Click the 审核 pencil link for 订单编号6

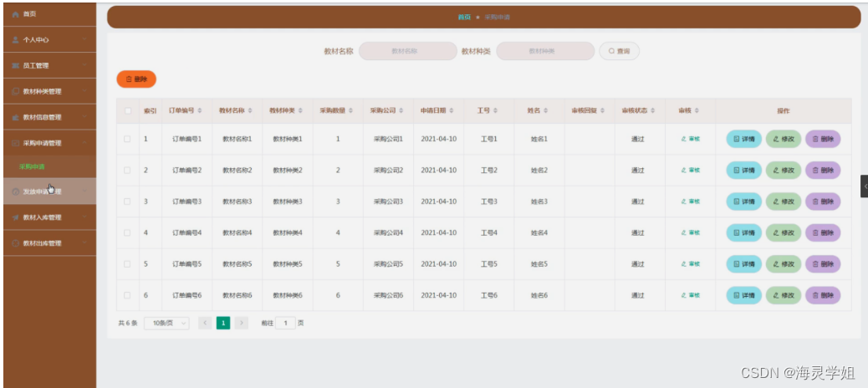(x=691, y=295)
